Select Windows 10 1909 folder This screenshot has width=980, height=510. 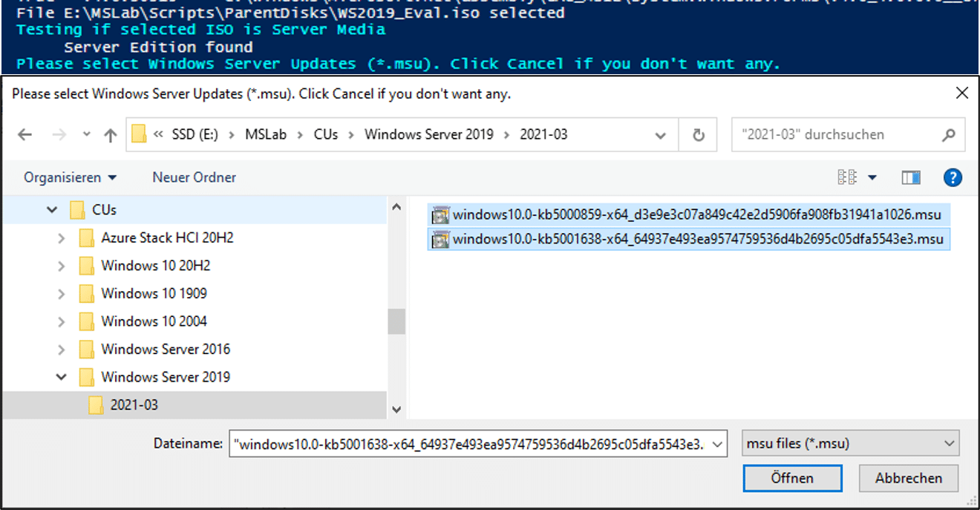pos(154,293)
